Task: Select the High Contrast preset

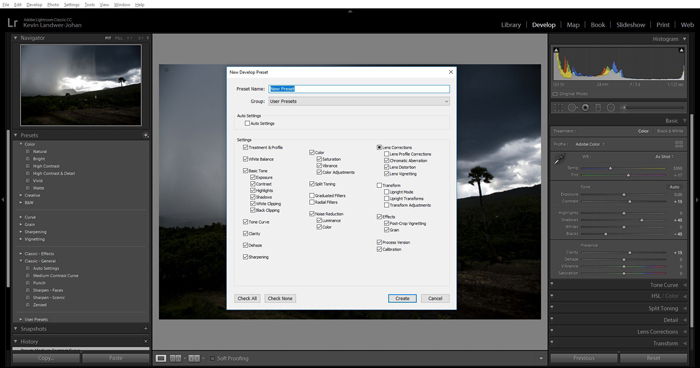Action: coord(46,166)
